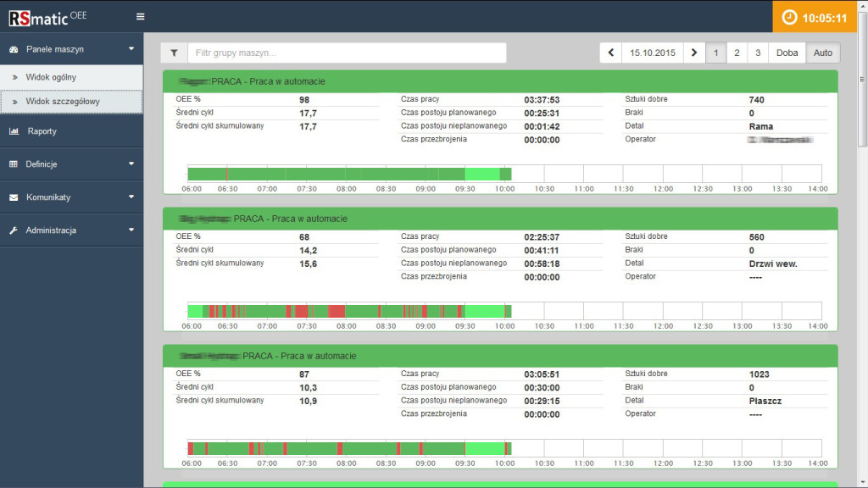868x488 pixels.
Task: Expand the Definicje submenu arrow
Action: pos(131,164)
